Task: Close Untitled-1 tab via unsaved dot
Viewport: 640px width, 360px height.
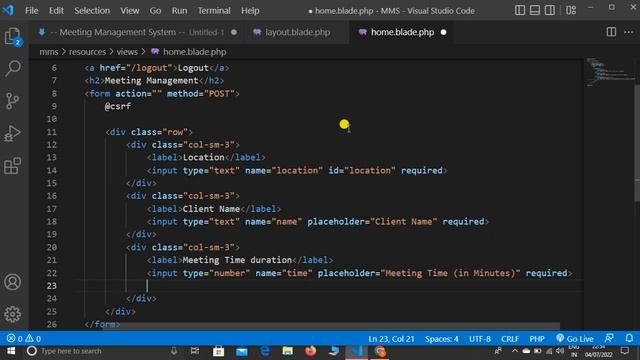Action: point(233,32)
